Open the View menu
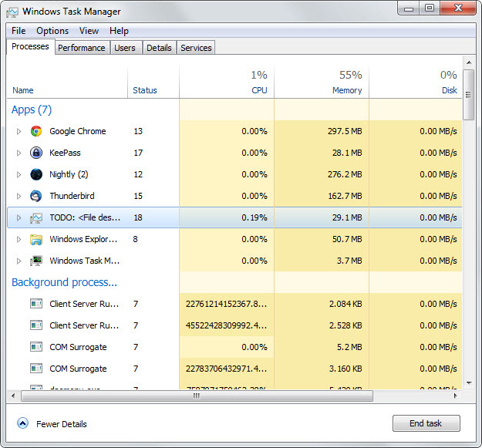Image resolution: width=482 pixels, height=448 pixels. pos(89,31)
